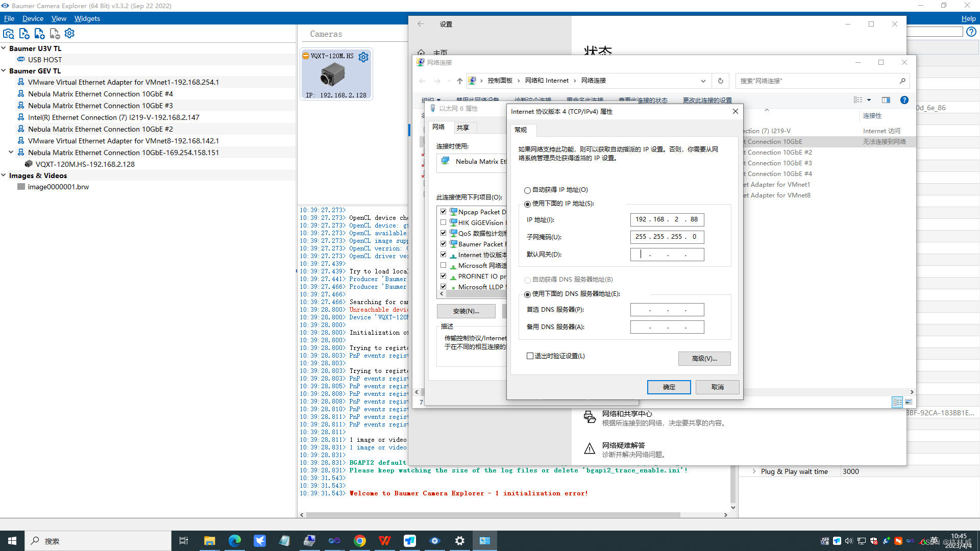980x551 pixels.
Task: Click 高级 button in IPv4 properties dialog
Action: click(x=704, y=358)
